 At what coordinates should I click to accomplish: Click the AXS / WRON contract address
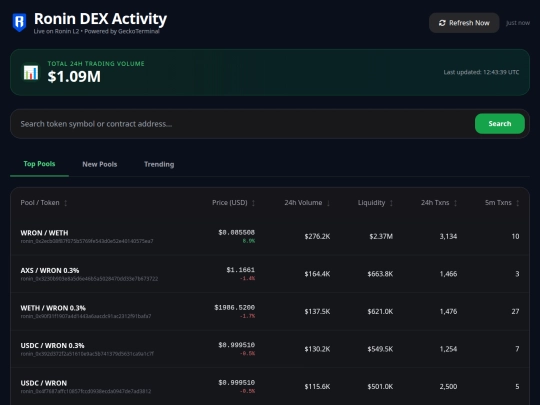coord(89,279)
